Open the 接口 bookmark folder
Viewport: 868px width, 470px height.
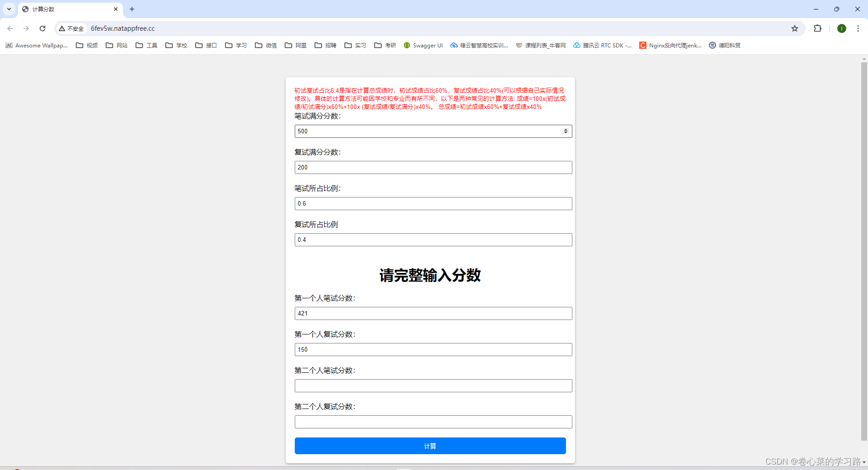pyautogui.click(x=206, y=45)
